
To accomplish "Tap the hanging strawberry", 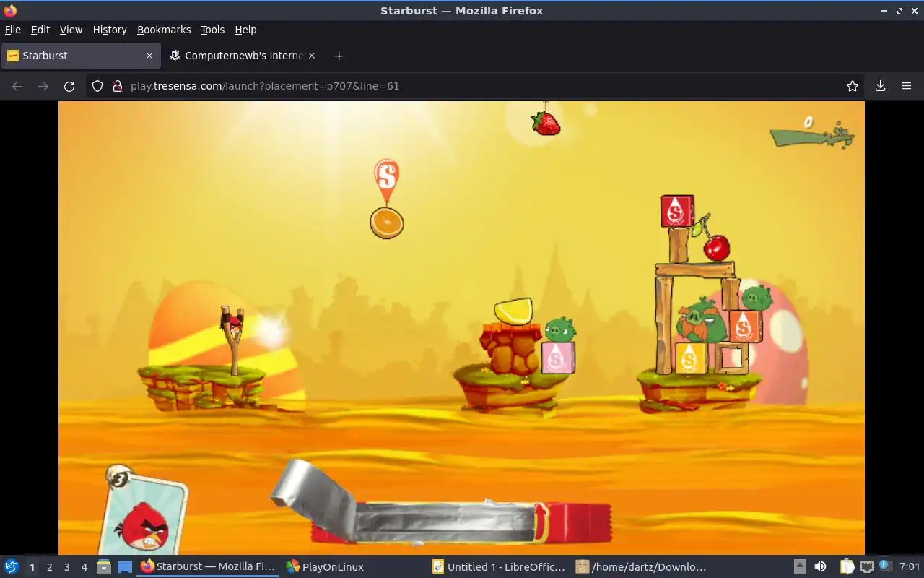I will 546,122.
